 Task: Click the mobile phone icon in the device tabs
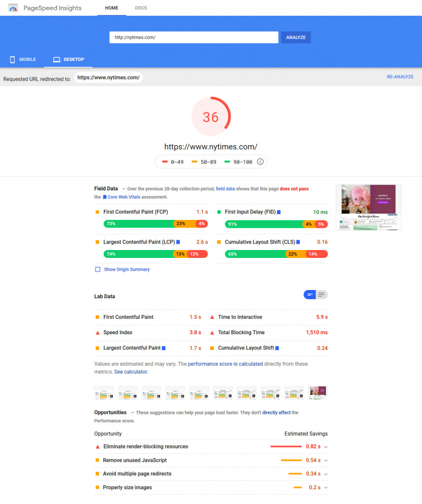(x=12, y=60)
